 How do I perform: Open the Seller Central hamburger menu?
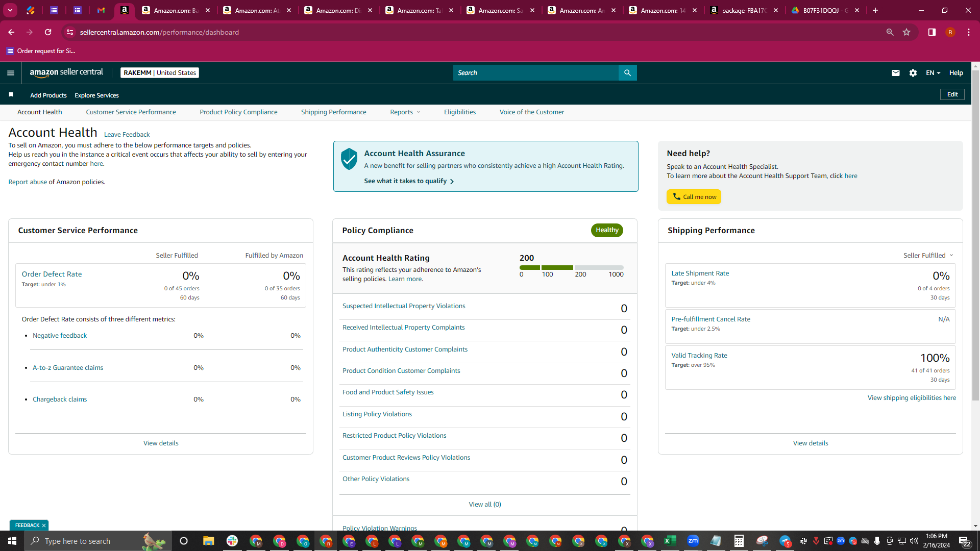coord(11,73)
